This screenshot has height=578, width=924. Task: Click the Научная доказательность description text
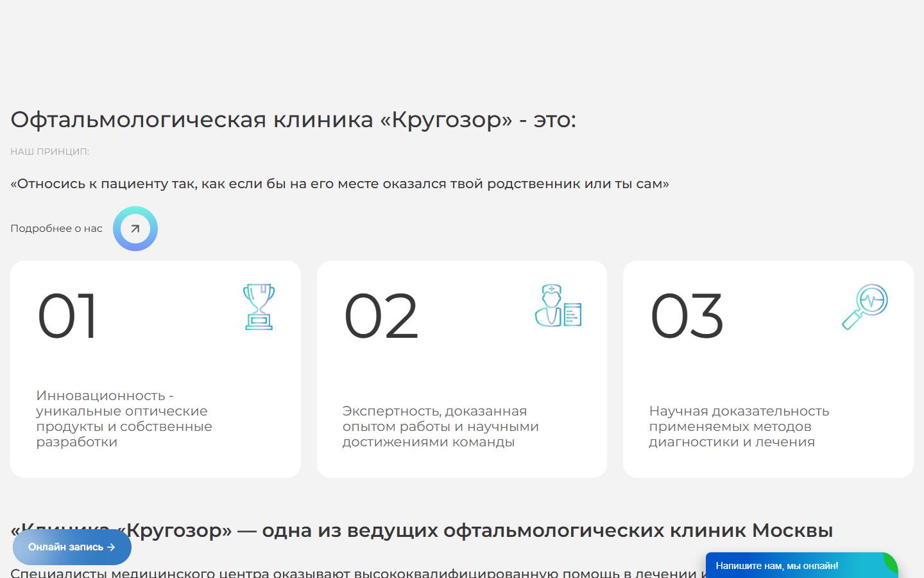coord(739,426)
